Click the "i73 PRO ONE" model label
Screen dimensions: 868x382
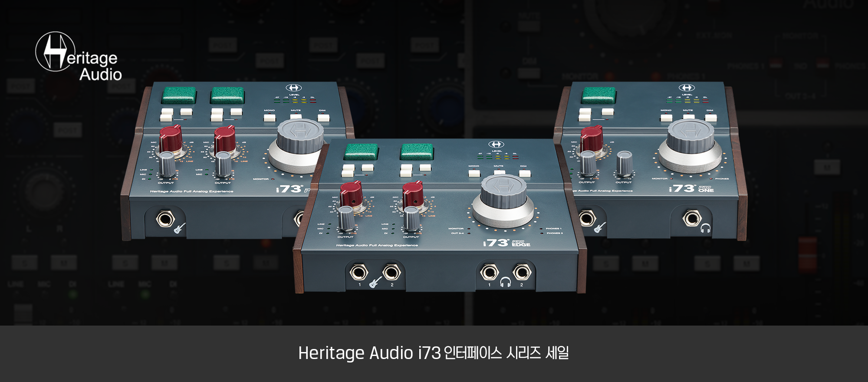click(x=691, y=188)
